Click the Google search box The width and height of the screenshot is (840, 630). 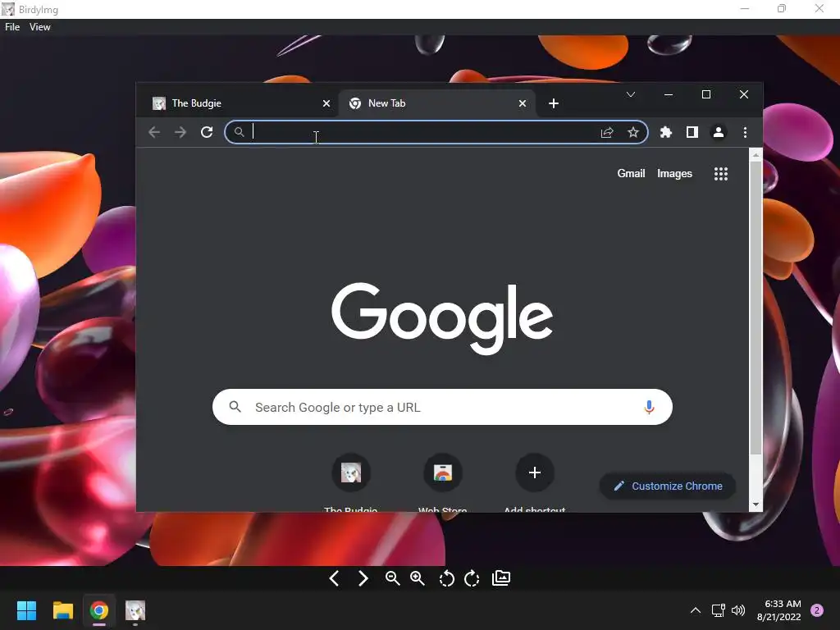(442, 407)
